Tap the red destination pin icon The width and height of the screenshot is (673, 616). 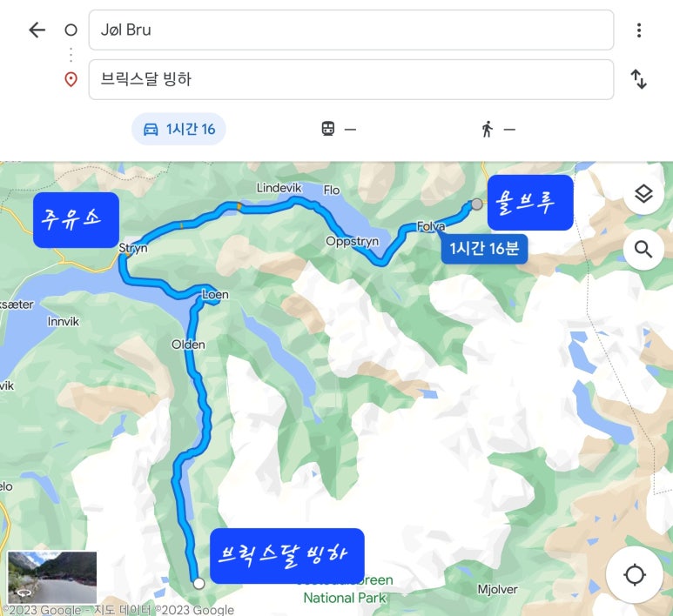coord(71,79)
